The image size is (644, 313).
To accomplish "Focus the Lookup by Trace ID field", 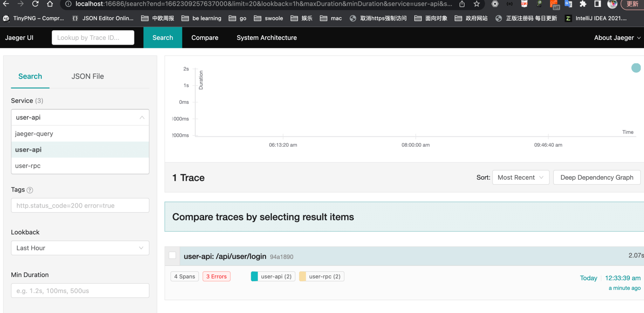I will click(93, 38).
